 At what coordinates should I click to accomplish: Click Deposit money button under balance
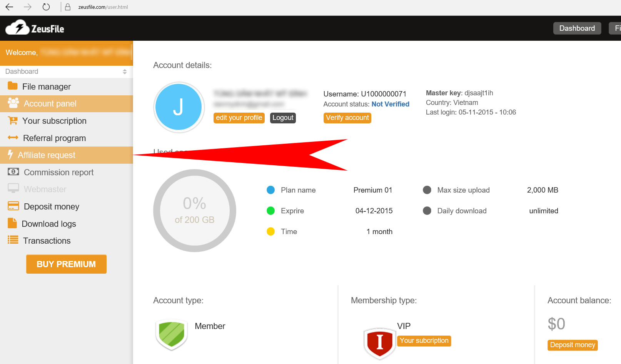[x=573, y=345]
